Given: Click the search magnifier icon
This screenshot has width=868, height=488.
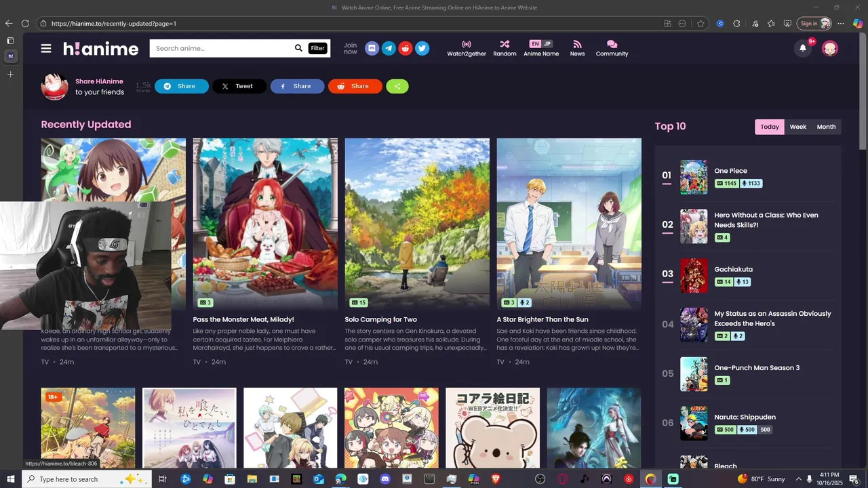Looking at the screenshot, I should coord(298,48).
